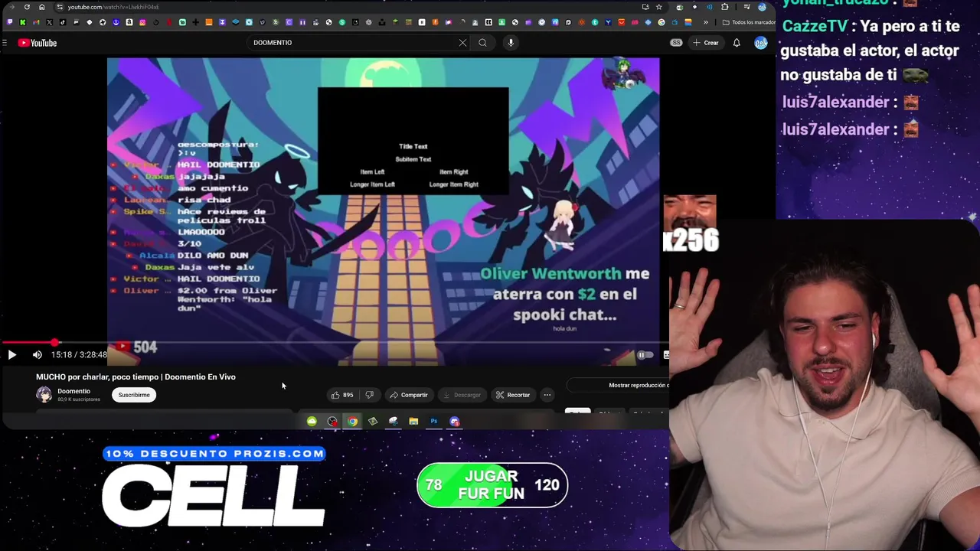The width and height of the screenshot is (980, 551).
Task: Open the subtitles button in player controls
Action: click(x=666, y=355)
